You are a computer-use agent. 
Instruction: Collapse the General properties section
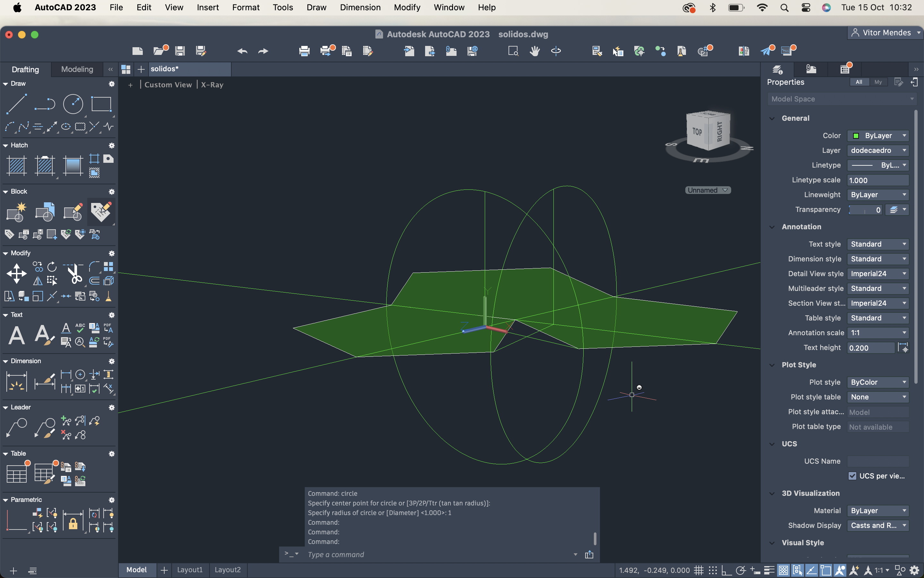[x=772, y=118]
